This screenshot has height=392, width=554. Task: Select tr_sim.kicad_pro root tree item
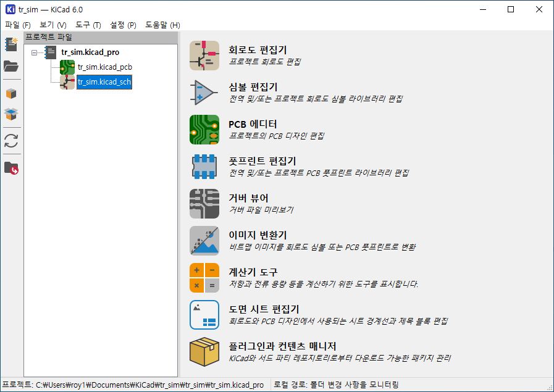pyautogui.click(x=90, y=52)
